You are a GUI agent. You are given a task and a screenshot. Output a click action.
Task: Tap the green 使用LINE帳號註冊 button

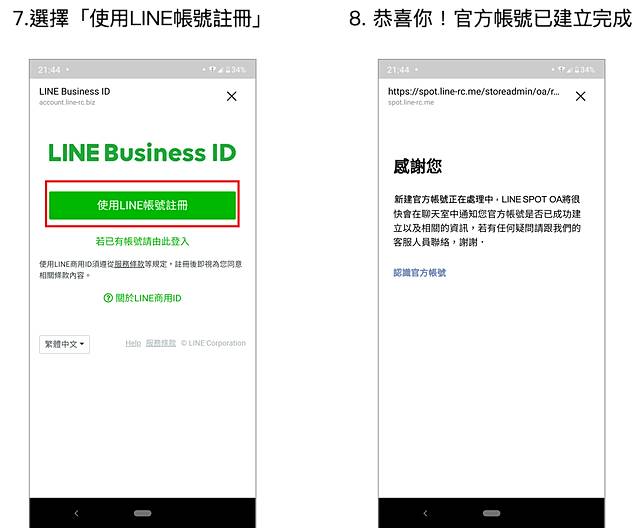[142, 205]
